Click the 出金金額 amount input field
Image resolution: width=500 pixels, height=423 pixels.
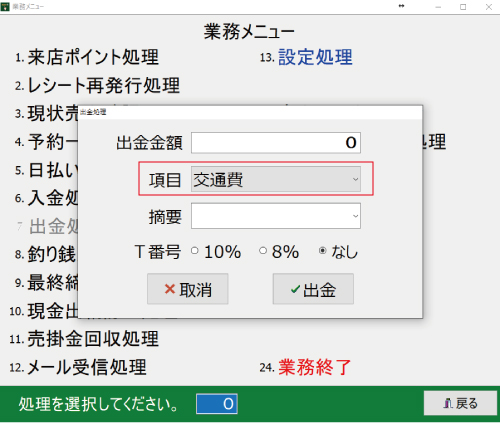(276, 143)
